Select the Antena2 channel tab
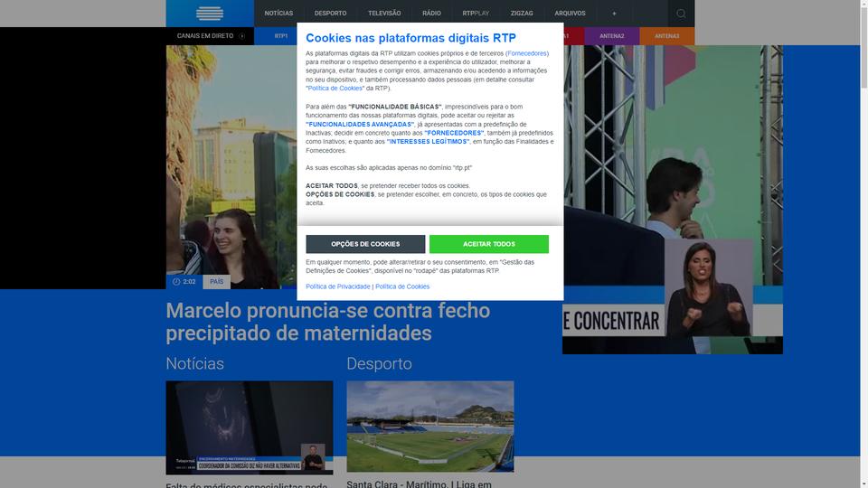Screen dimensions: 868x488 tap(612, 36)
